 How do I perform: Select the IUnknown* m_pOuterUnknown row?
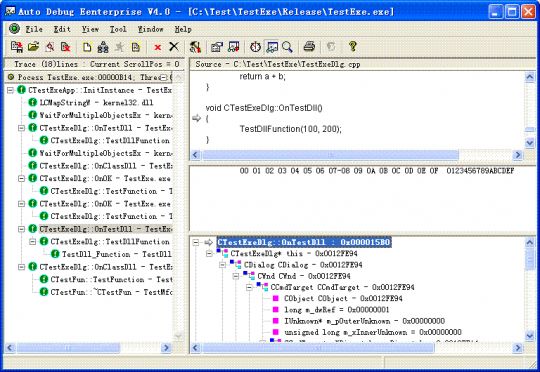pyautogui.click(x=364, y=321)
